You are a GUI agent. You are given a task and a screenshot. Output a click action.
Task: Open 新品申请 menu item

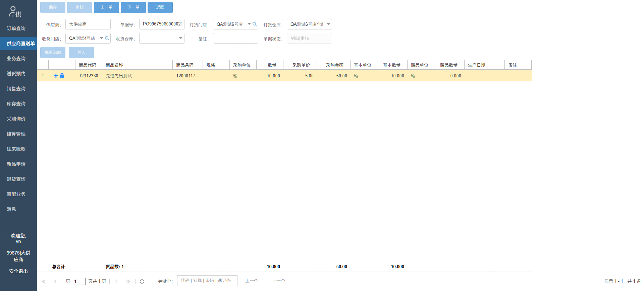pyautogui.click(x=18, y=164)
